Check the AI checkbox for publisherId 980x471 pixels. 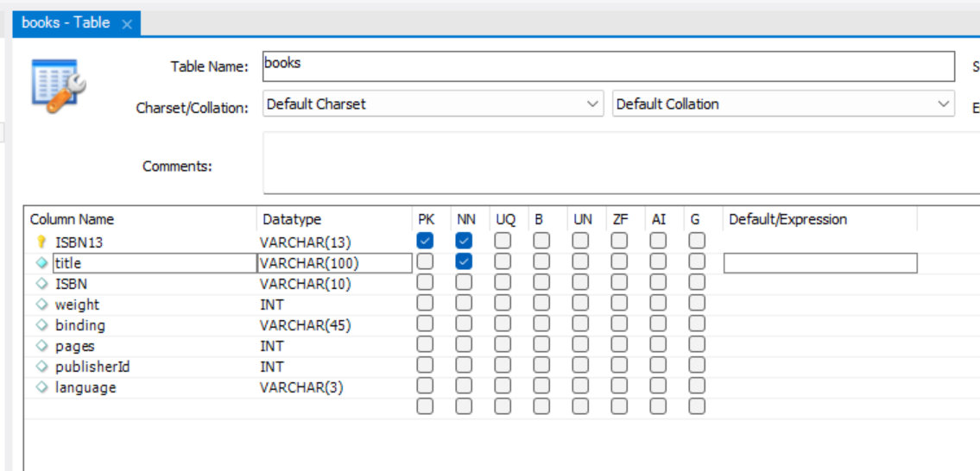(x=658, y=365)
